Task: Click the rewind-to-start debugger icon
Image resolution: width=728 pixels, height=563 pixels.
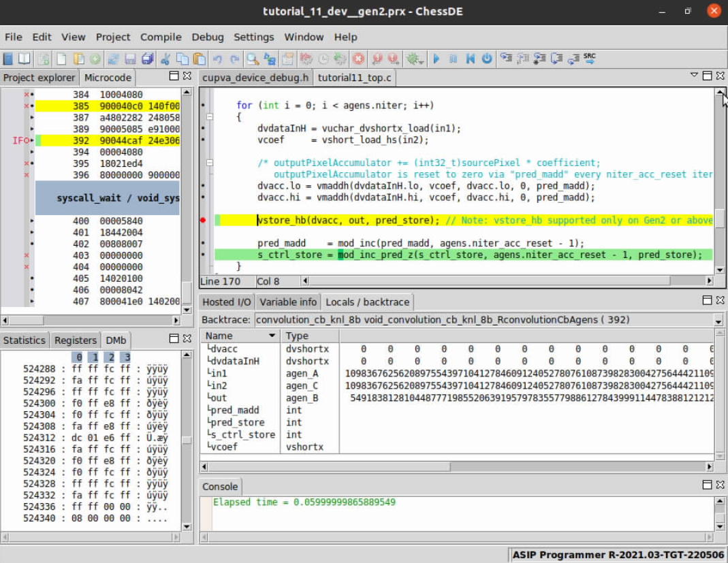Action: coord(470,59)
